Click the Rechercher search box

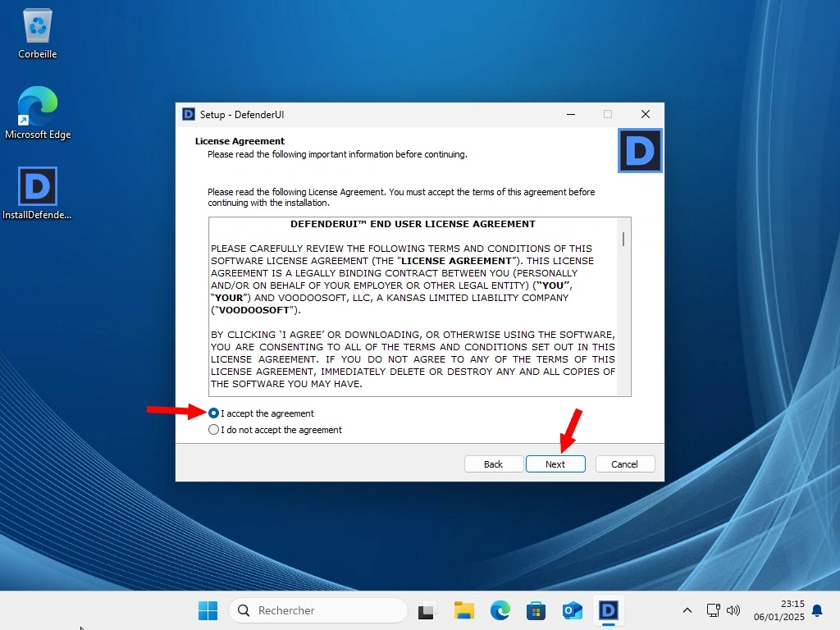[318, 610]
